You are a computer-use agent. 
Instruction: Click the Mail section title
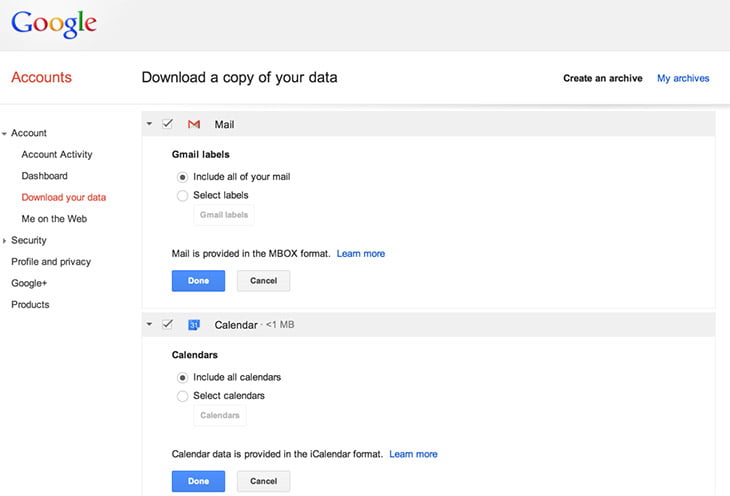pyautogui.click(x=224, y=124)
